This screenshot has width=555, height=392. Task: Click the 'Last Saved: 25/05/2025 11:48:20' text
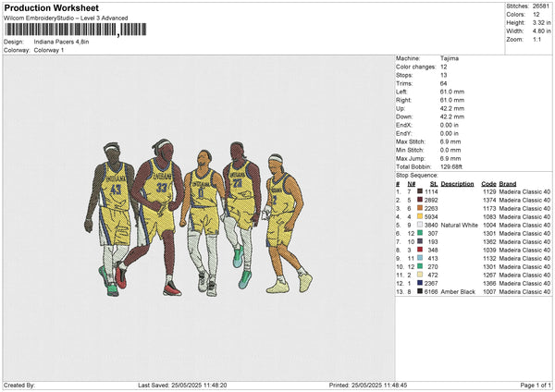pos(182,385)
